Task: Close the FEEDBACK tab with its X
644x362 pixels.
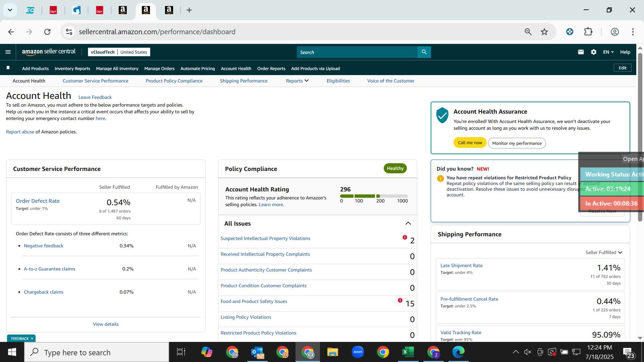Action: [x=32, y=339]
